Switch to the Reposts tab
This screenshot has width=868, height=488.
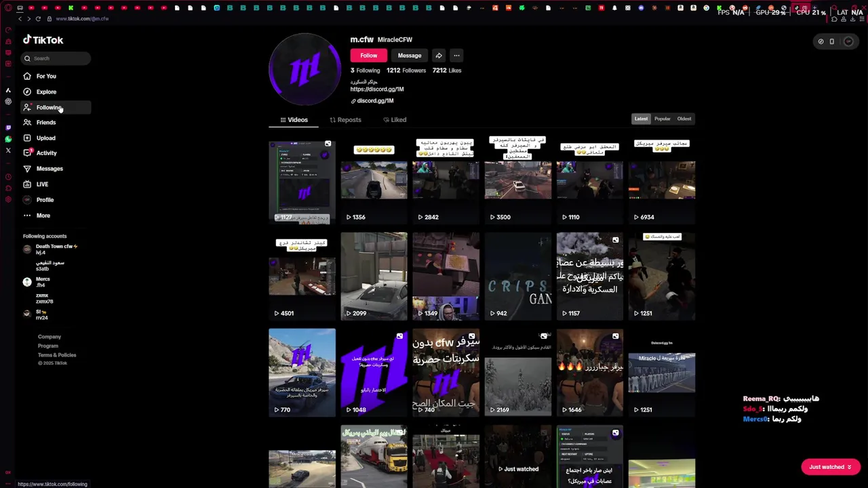346,120
